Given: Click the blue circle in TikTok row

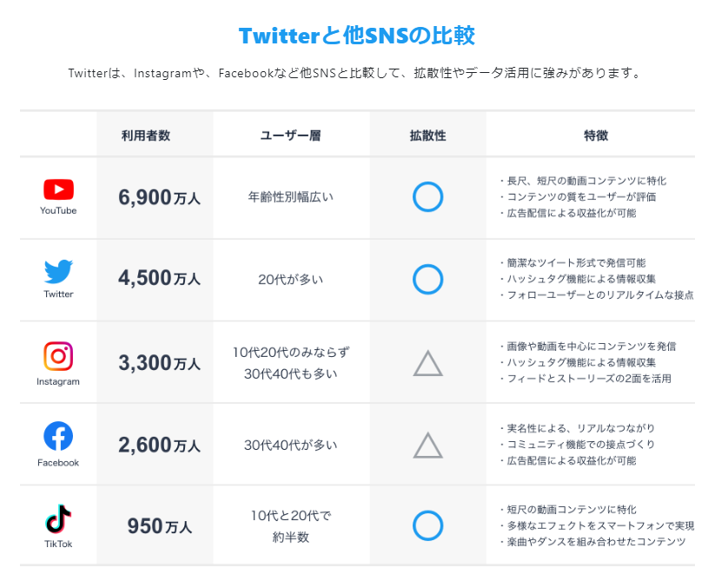Looking at the screenshot, I should 427,525.
